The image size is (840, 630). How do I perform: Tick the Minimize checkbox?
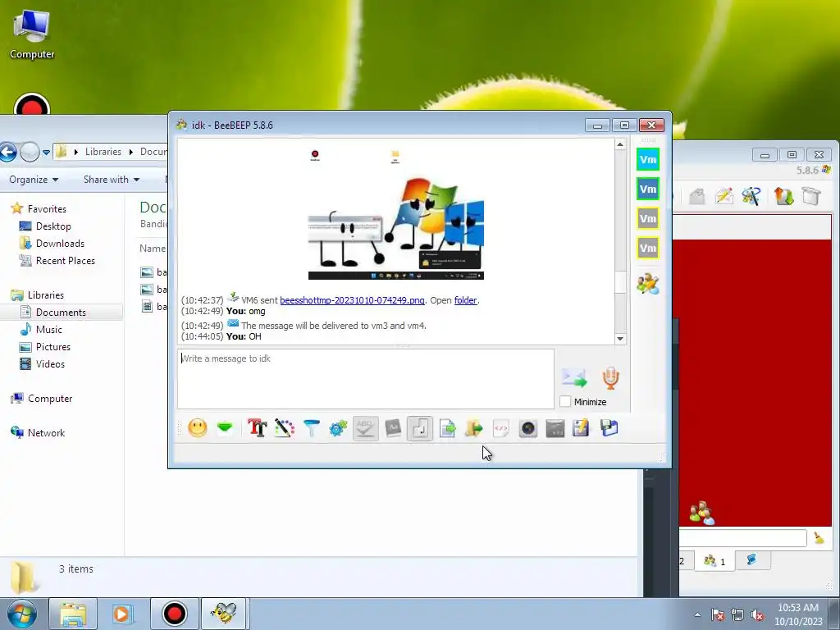coord(565,401)
